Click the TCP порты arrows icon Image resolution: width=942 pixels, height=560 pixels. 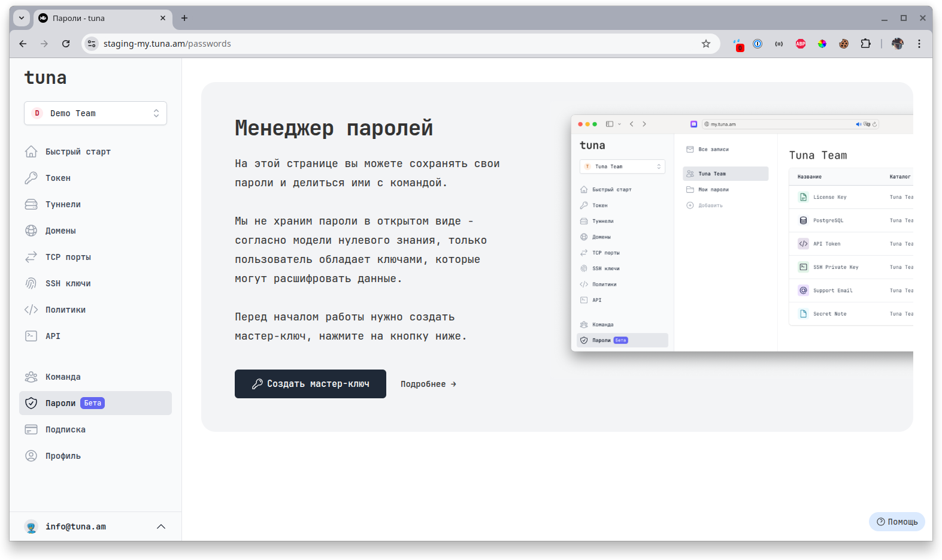tap(31, 257)
